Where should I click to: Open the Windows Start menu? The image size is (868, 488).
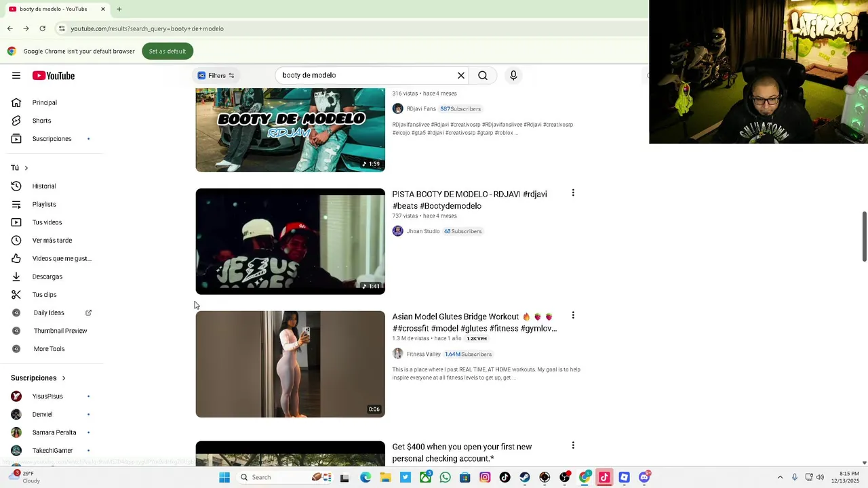pos(224,477)
